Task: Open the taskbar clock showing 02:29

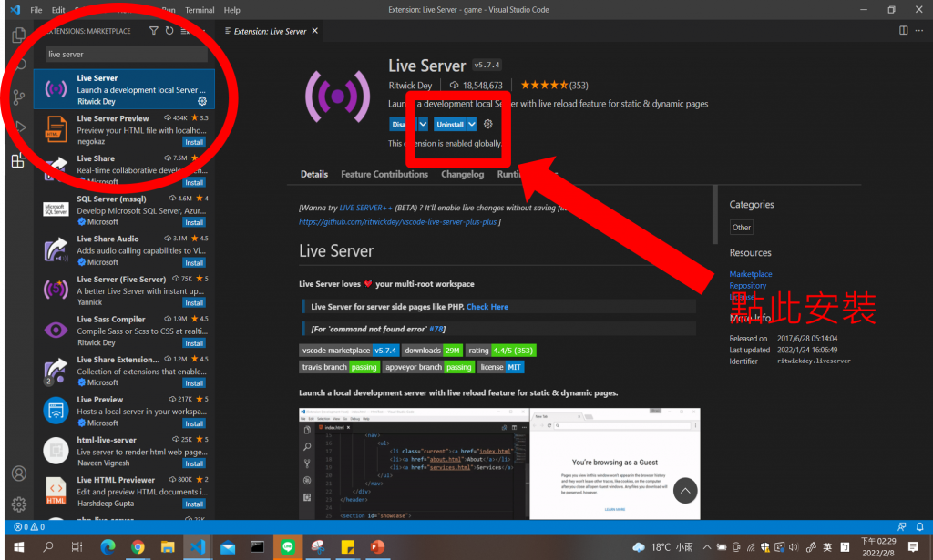Action: pos(877,547)
